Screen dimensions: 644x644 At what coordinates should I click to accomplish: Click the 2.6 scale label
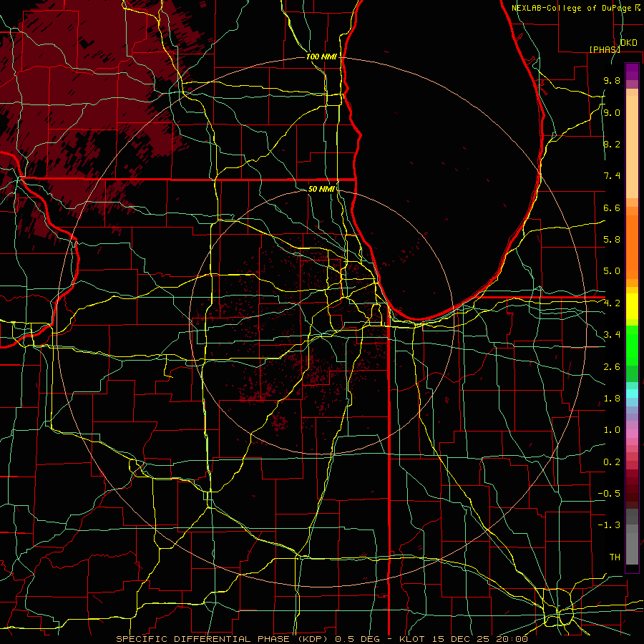tap(612, 367)
